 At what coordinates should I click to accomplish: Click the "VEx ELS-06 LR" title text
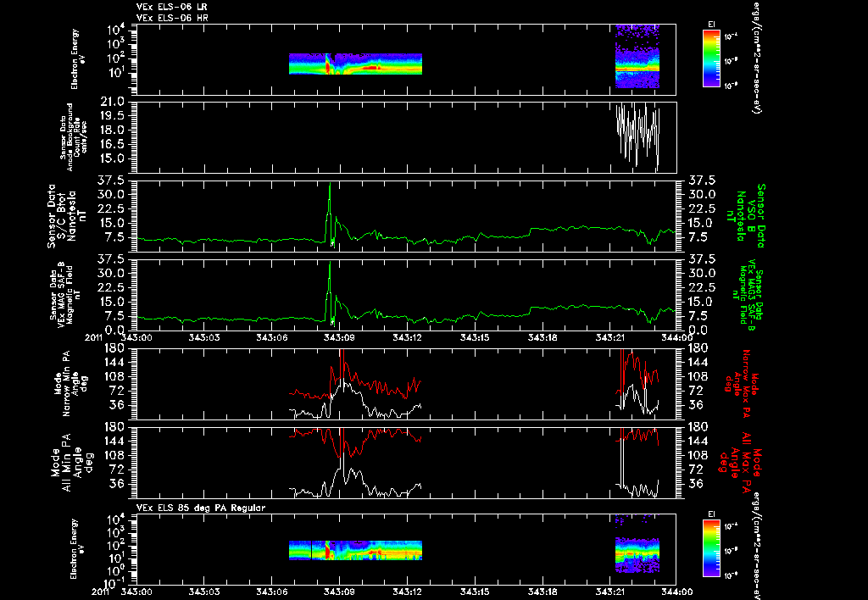coord(171,7)
